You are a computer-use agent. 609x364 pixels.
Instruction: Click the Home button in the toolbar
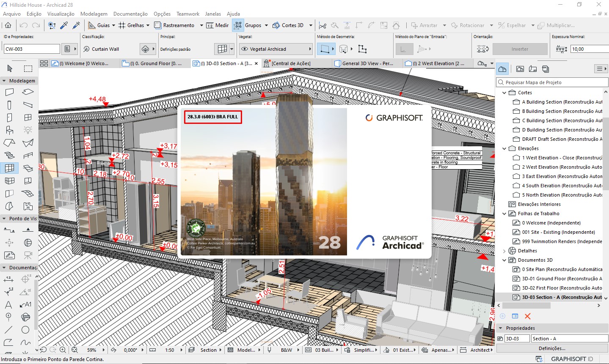8,25
